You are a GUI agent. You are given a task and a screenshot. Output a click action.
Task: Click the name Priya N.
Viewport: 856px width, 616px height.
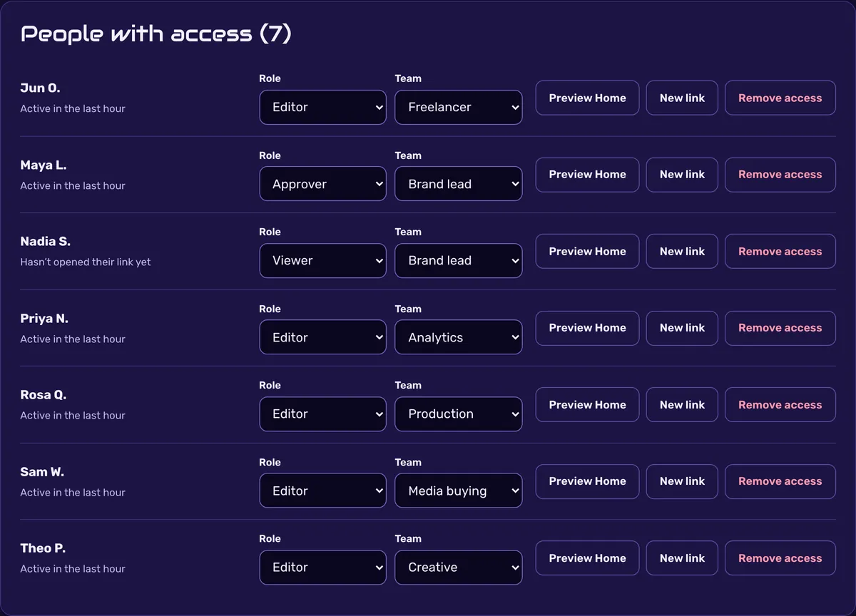pyautogui.click(x=44, y=319)
